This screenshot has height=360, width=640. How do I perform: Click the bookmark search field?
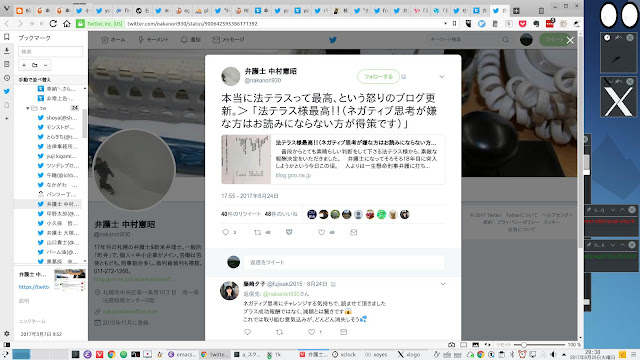point(51,51)
